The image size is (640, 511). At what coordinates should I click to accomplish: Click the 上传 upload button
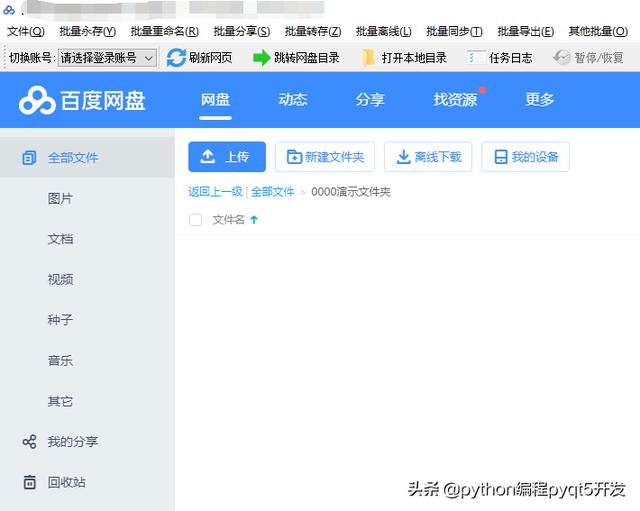pos(227,157)
